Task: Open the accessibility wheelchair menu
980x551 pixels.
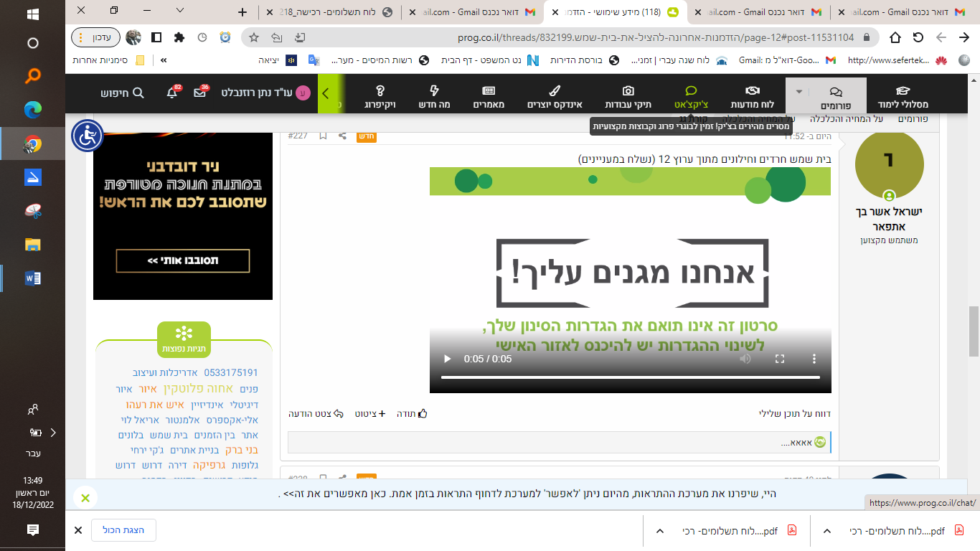Action: (88, 136)
